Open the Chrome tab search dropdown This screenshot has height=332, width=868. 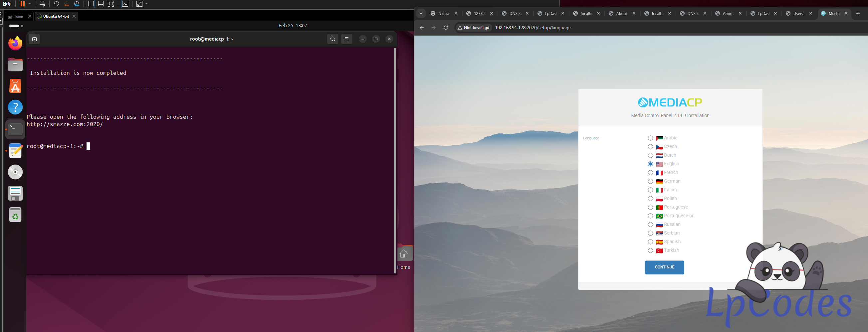pos(421,13)
